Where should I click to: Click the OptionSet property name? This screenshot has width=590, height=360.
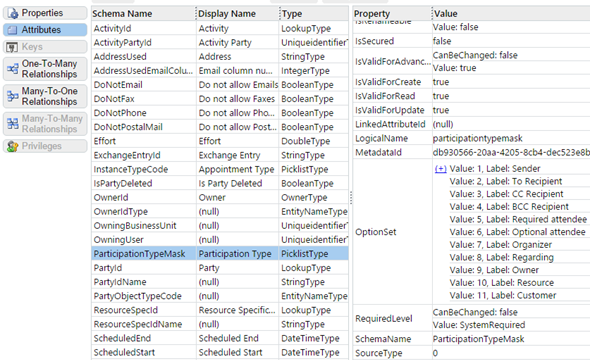pos(376,232)
